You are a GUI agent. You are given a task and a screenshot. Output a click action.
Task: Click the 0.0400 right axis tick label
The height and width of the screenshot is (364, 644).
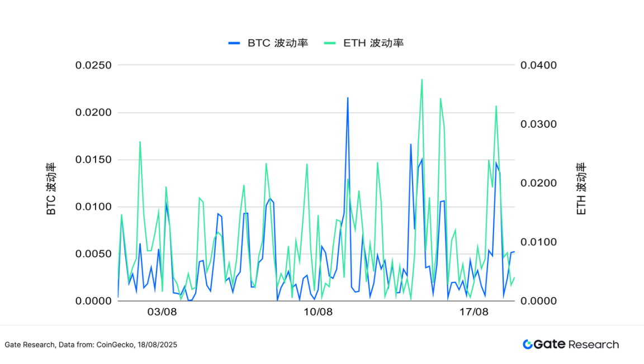pos(539,65)
